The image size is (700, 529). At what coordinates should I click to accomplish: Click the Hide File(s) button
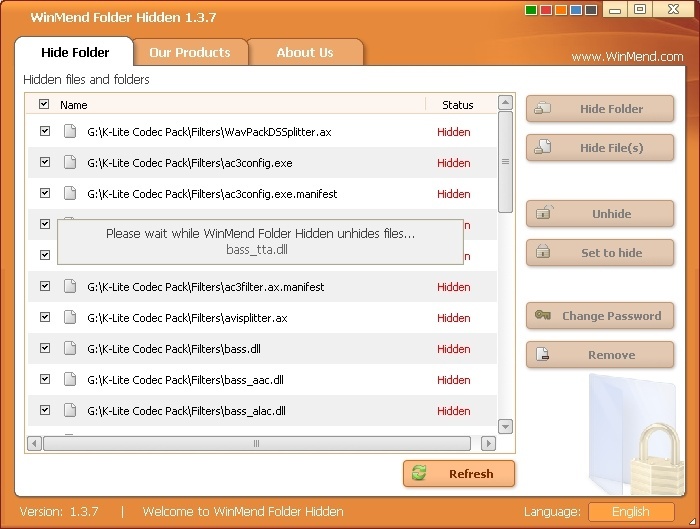coord(600,148)
